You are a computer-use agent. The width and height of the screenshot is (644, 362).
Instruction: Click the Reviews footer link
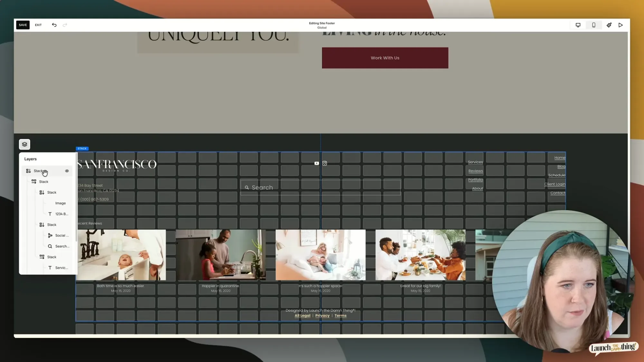476,171
